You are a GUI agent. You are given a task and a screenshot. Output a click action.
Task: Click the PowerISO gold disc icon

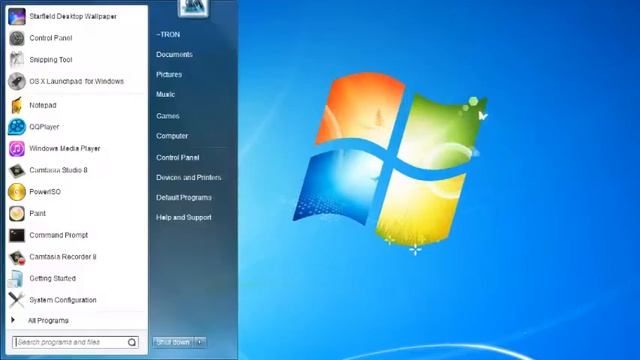pyautogui.click(x=17, y=192)
